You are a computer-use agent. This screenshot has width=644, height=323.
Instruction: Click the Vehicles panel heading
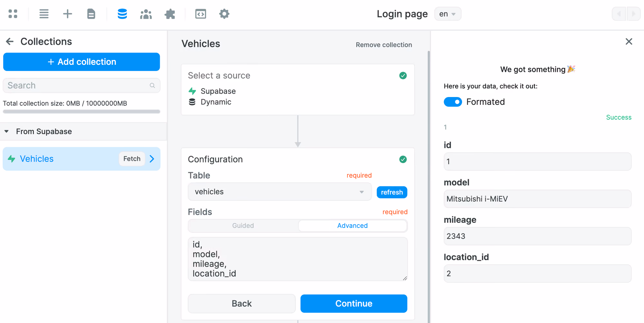pyautogui.click(x=201, y=44)
